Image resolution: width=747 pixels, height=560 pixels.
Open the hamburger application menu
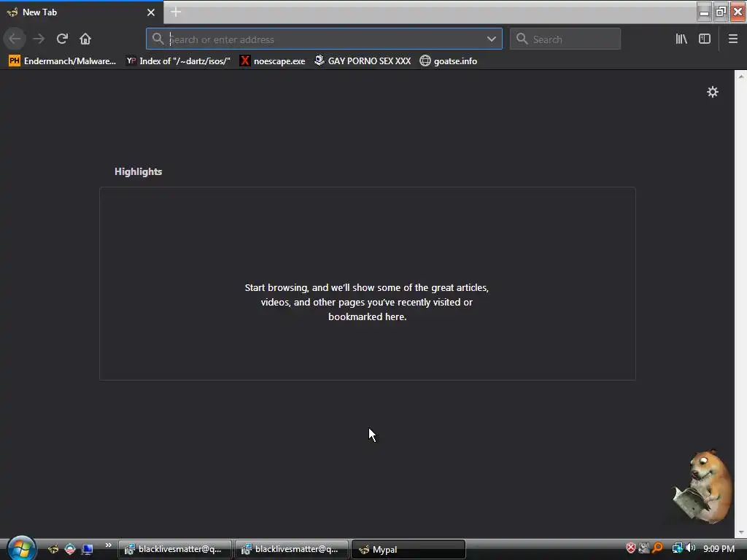click(733, 39)
